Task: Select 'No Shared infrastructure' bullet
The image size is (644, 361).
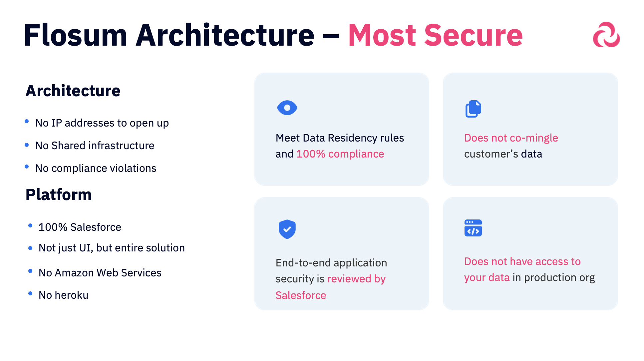Action: pyautogui.click(x=95, y=146)
